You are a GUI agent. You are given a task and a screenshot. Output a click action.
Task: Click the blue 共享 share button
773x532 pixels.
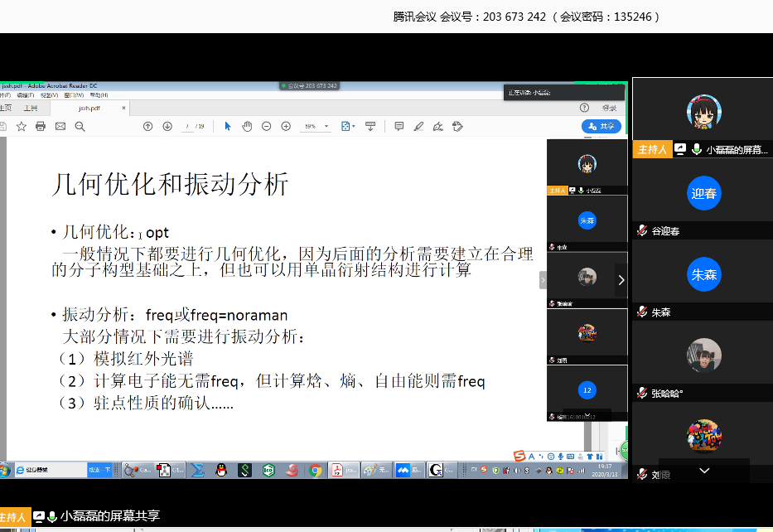(x=601, y=126)
